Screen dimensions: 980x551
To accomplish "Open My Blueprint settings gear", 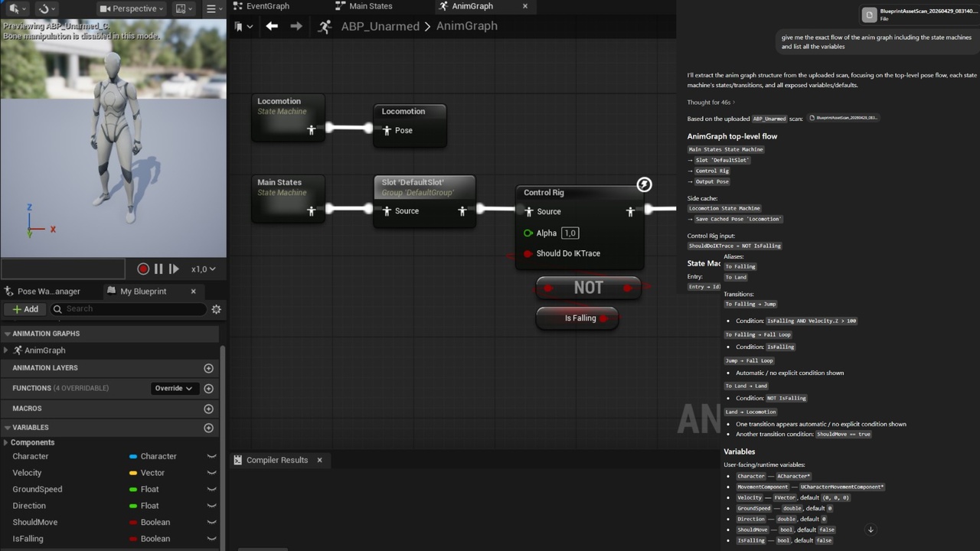I will point(217,309).
